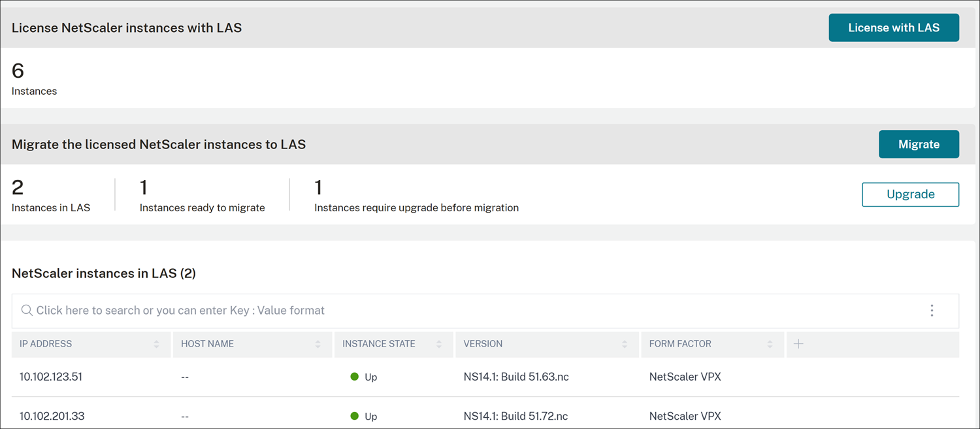Click version NS14.1: Build 51.72.nc
980x429 pixels.
516,416
